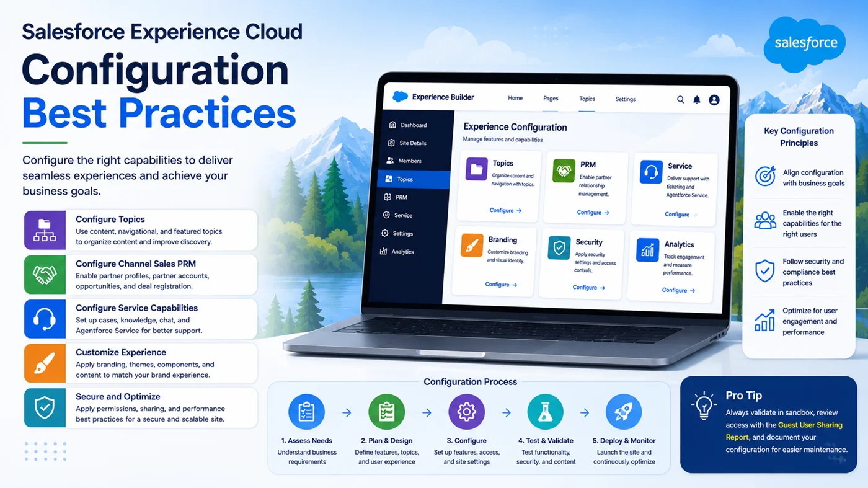This screenshot has width=868, height=488.
Task: Click Configure link on the Service card
Action: tap(681, 215)
